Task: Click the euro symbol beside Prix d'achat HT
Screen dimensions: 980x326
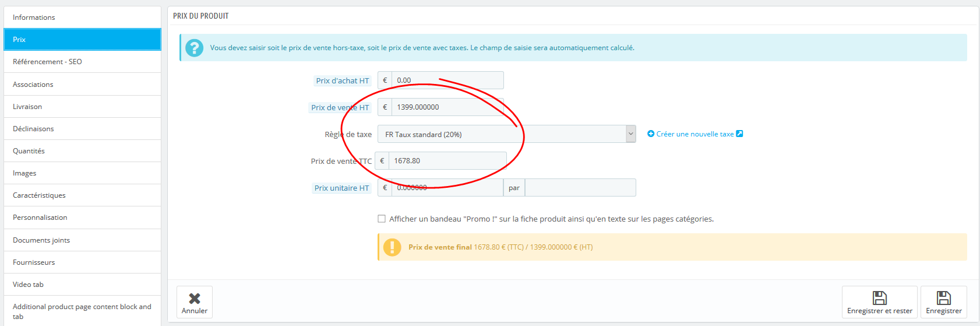Action: coord(385,80)
